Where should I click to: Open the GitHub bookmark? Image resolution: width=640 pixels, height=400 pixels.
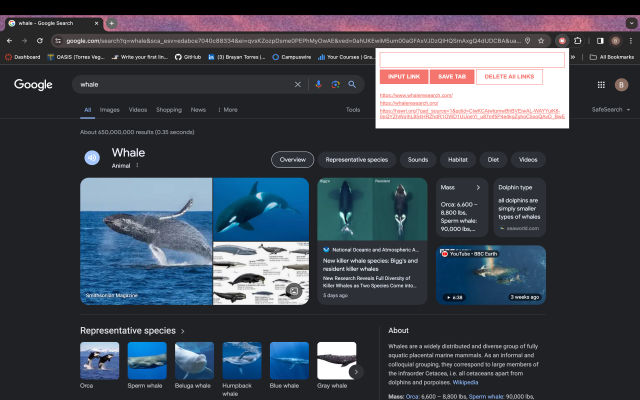tap(188, 57)
